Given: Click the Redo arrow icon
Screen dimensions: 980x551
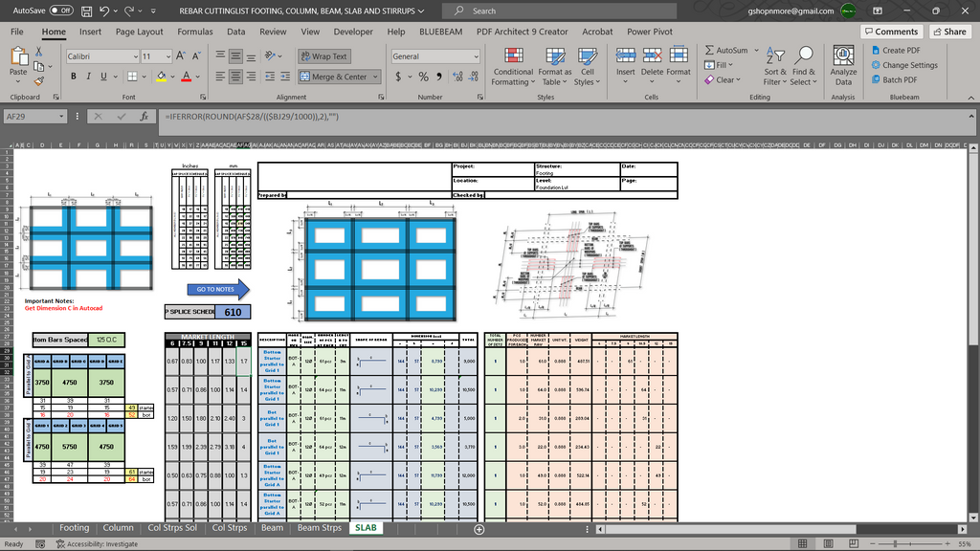Looking at the screenshot, I should coord(129,11).
